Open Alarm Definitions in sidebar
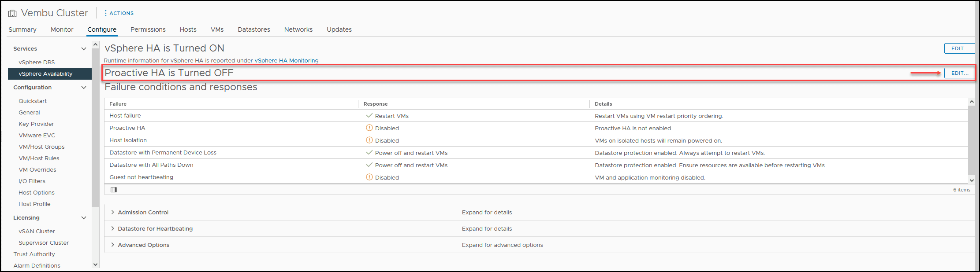Viewport: 980px width, 272px height. (37, 266)
